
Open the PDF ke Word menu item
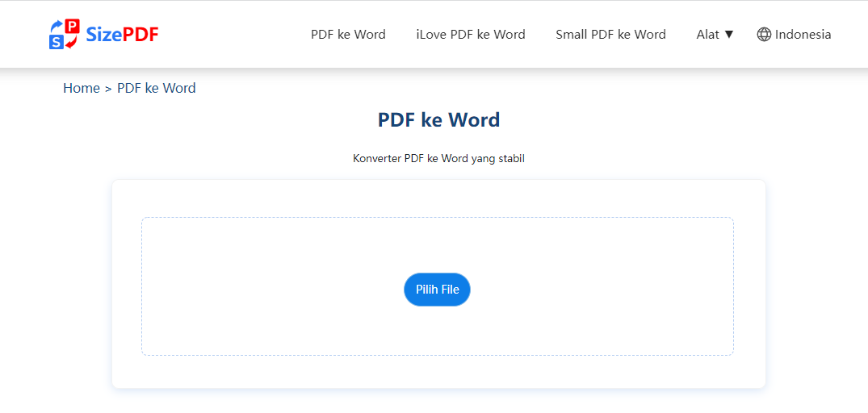pos(348,34)
